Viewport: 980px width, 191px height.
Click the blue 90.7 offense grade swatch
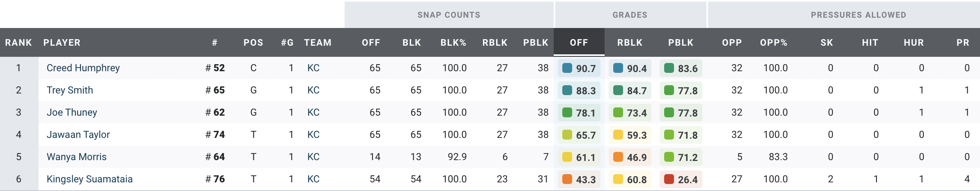pos(567,68)
